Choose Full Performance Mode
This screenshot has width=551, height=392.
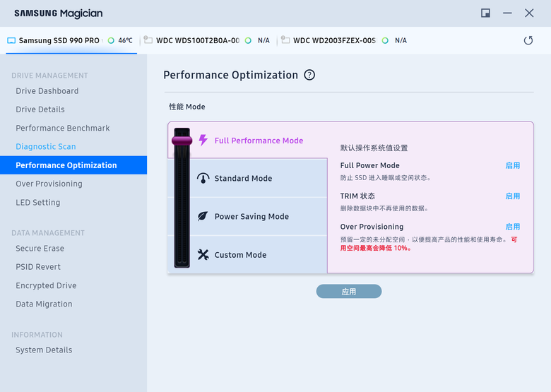[x=259, y=141]
